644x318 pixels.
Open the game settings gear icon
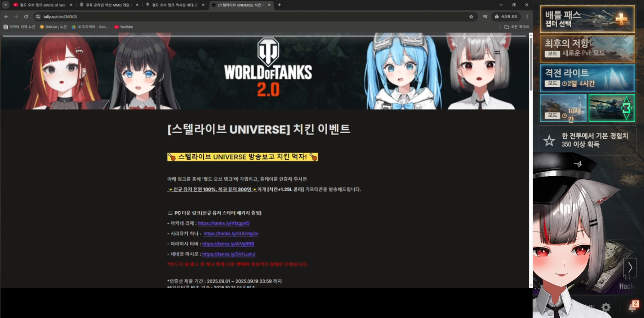click(x=606, y=307)
